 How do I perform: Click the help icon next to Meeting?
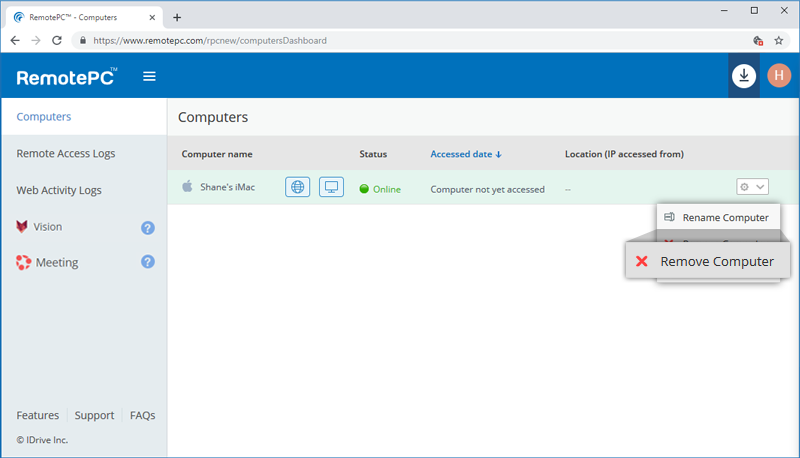[x=147, y=262]
